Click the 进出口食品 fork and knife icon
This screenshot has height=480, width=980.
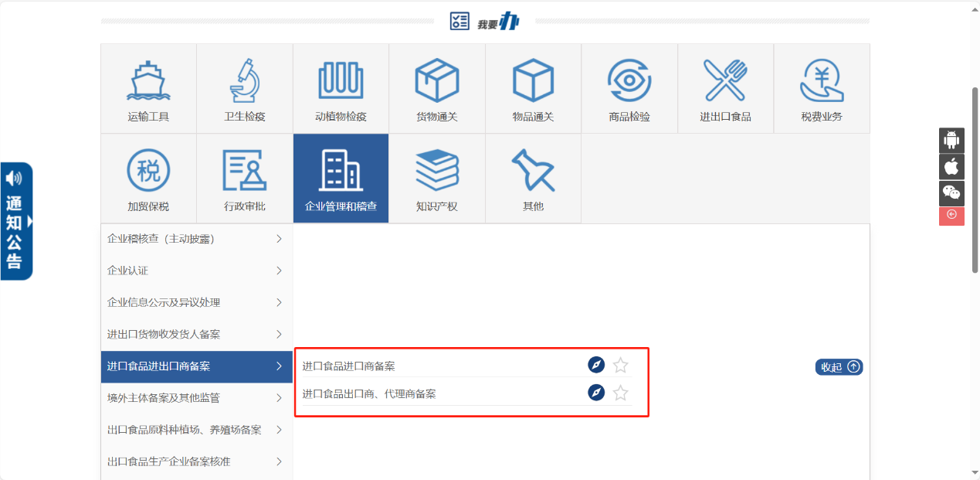[725, 81]
